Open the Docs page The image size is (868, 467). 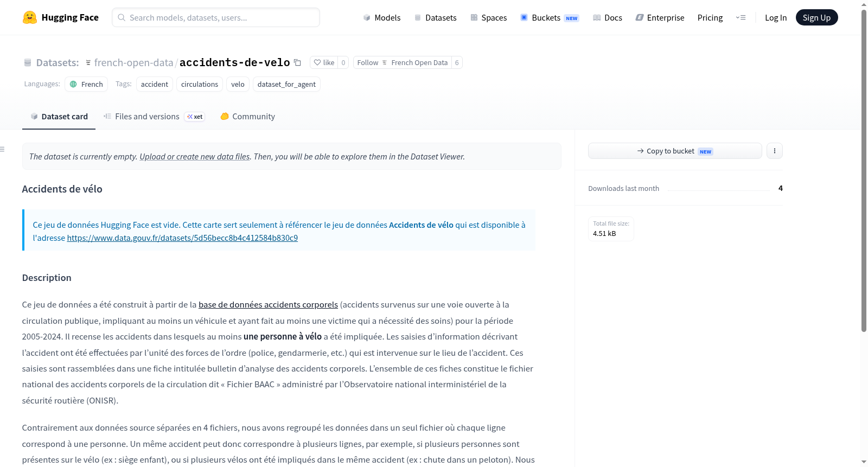pyautogui.click(x=607, y=17)
